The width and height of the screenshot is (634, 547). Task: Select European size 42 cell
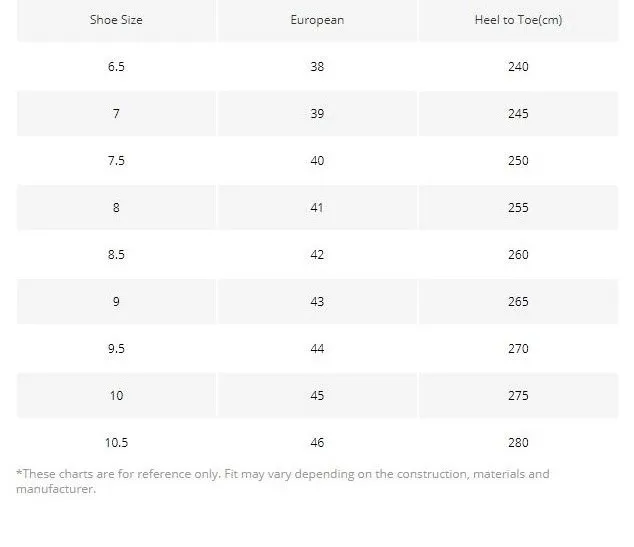pyautogui.click(x=317, y=255)
